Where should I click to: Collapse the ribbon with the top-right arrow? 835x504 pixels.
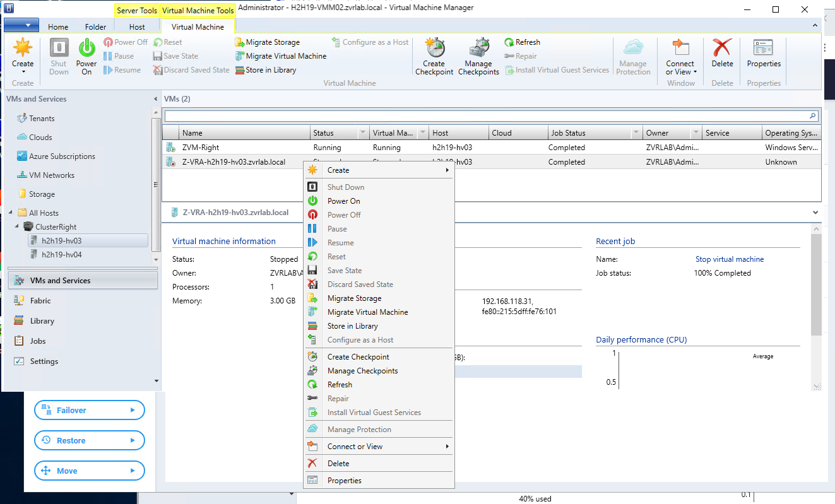click(815, 25)
